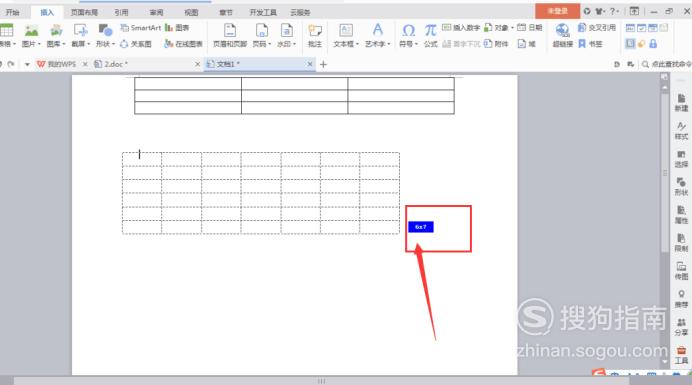Insert a 日期 date
The width and height of the screenshot is (692, 385).
530,28
